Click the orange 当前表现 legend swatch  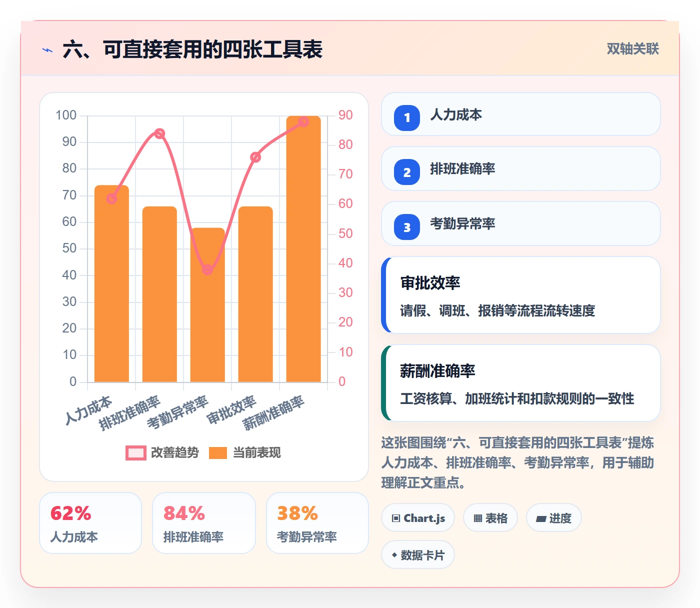click(x=218, y=452)
